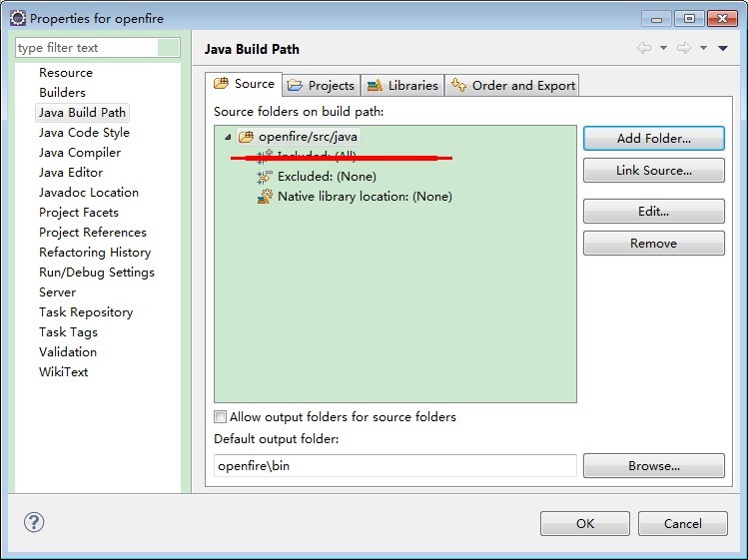Collapse the openfire/src/java tree node
The width and height of the screenshot is (748, 560).
click(228, 138)
